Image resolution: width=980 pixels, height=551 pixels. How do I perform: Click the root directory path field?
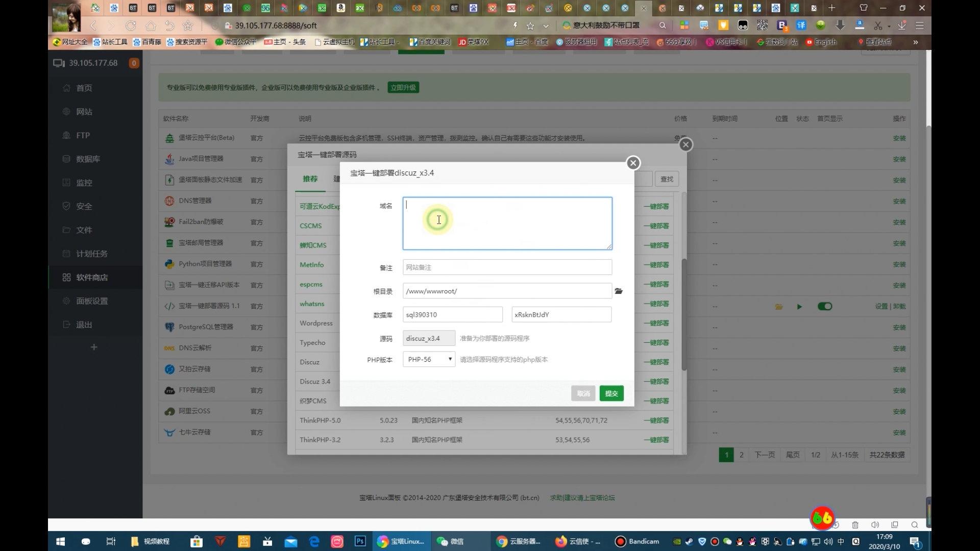tap(507, 291)
